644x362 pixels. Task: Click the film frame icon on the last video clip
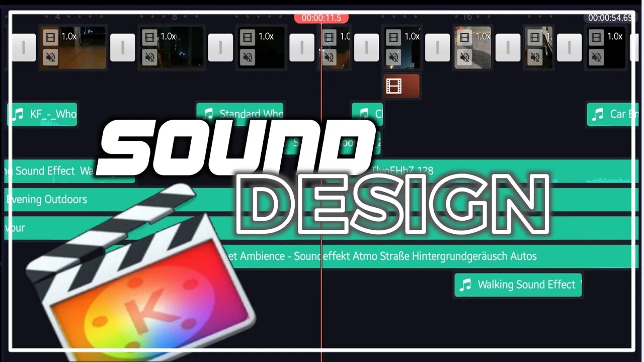point(596,37)
